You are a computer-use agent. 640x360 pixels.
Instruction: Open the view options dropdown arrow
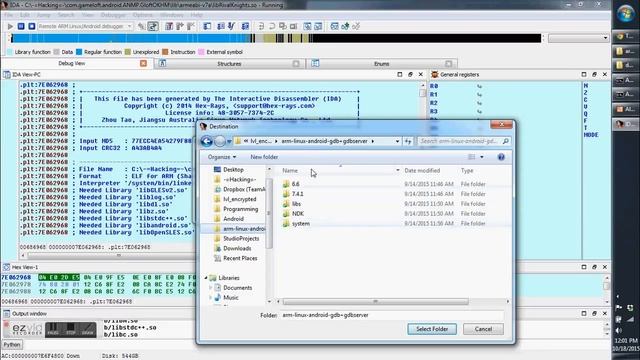click(x=482, y=157)
